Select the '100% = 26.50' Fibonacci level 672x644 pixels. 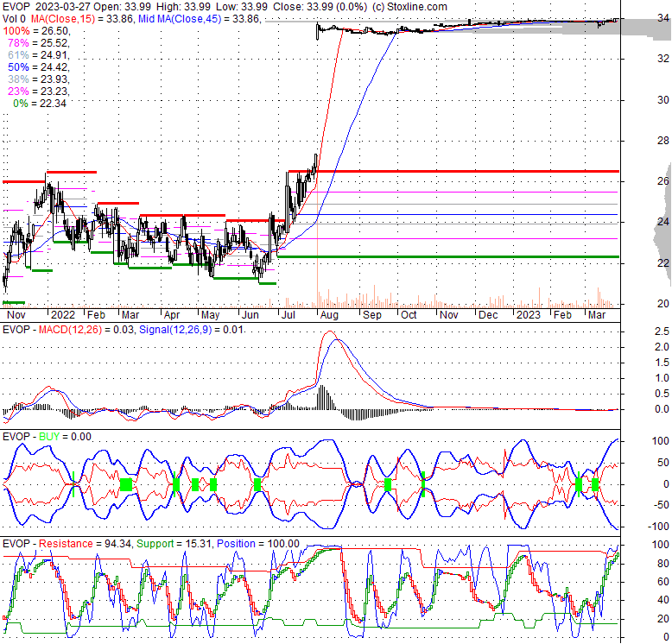click(x=36, y=31)
